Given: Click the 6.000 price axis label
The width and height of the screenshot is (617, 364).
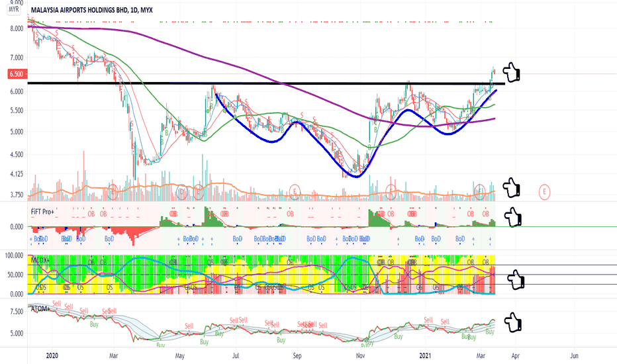Looking at the screenshot, I should coord(17,91).
